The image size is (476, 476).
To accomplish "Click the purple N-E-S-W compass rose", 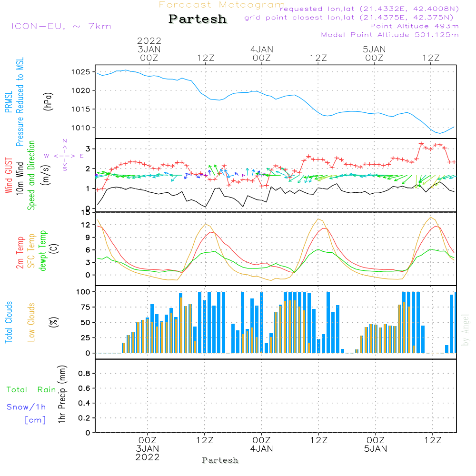I will 65,156.
